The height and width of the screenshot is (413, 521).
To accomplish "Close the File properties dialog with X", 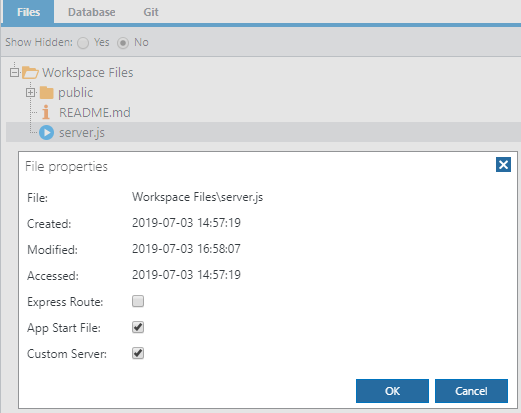I will tap(503, 165).
